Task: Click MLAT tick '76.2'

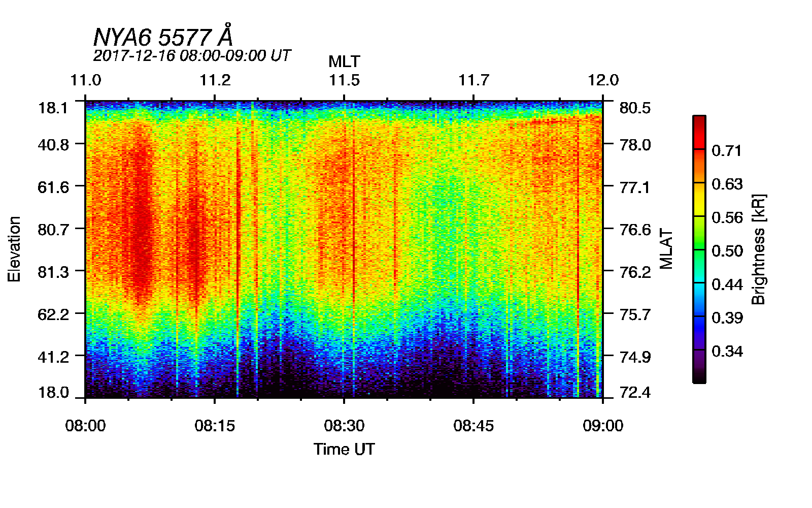Action: click(x=635, y=272)
